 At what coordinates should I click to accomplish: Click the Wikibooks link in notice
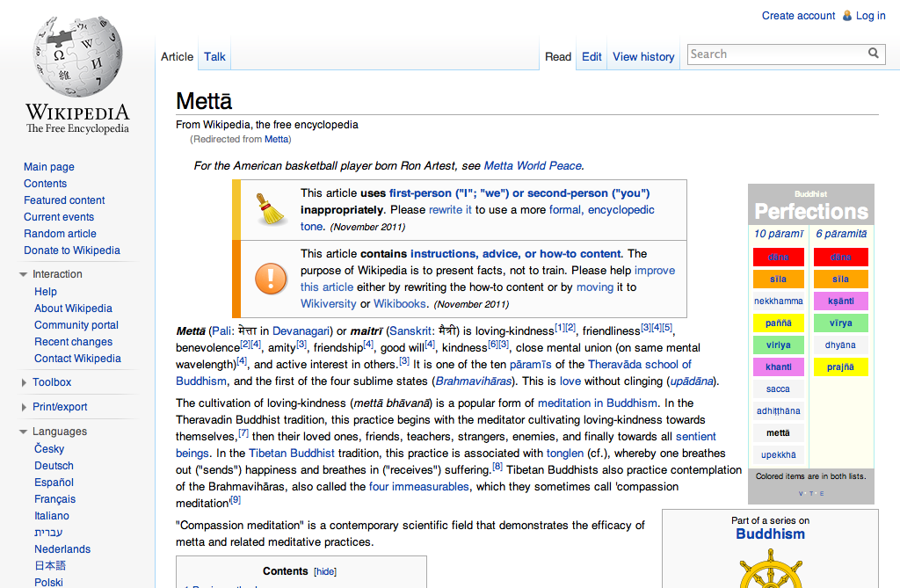400,304
